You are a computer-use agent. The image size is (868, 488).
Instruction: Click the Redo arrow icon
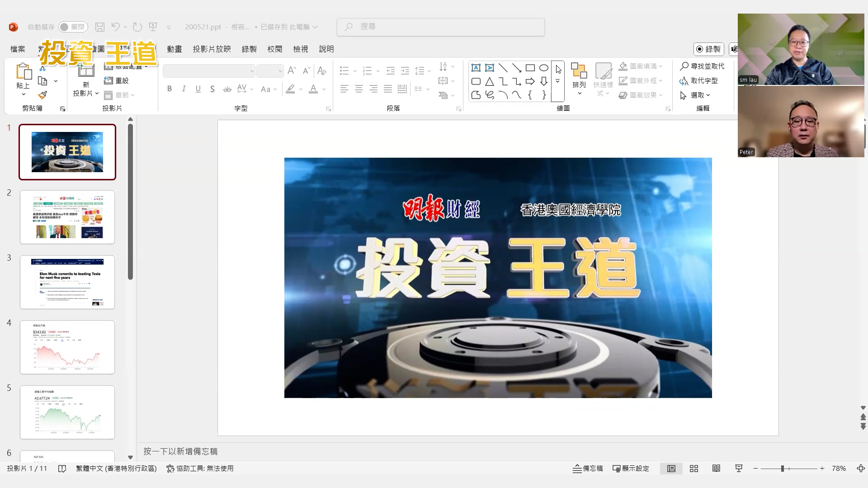137,27
